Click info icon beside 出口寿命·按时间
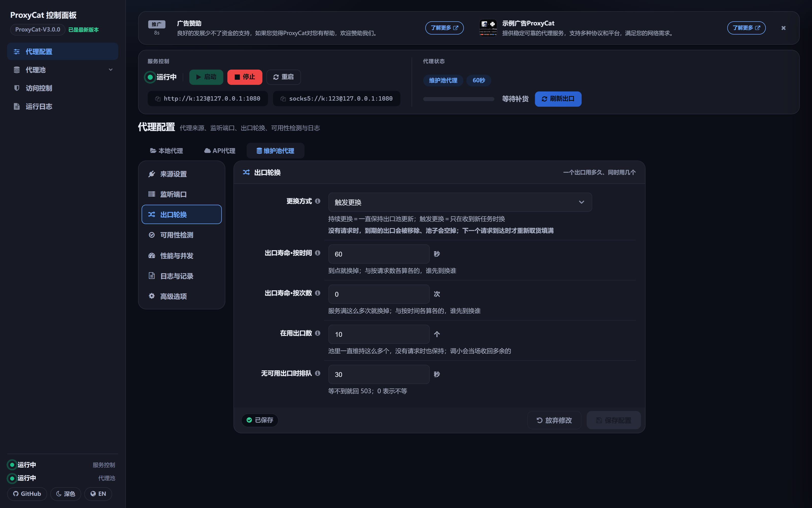Image resolution: width=812 pixels, height=508 pixels. (317, 253)
